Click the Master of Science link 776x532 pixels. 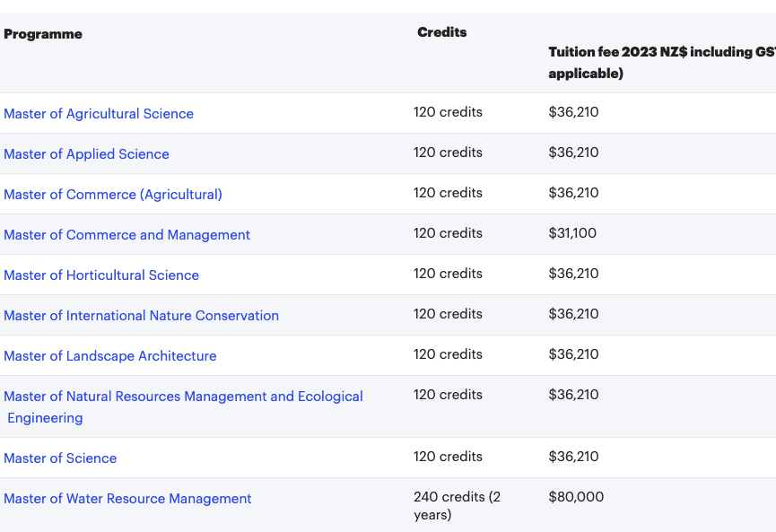coord(60,458)
